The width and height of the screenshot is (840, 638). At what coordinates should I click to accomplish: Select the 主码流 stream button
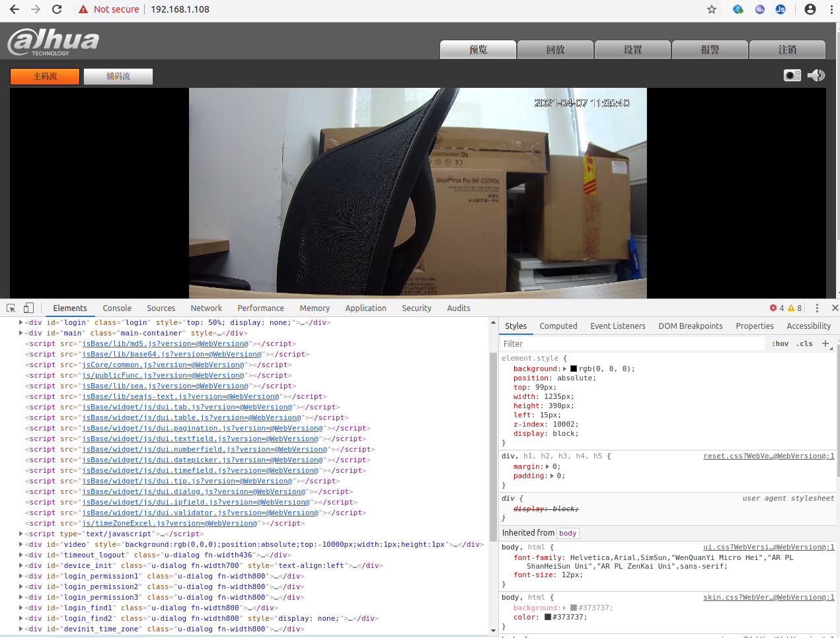click(x=44, y=76)
